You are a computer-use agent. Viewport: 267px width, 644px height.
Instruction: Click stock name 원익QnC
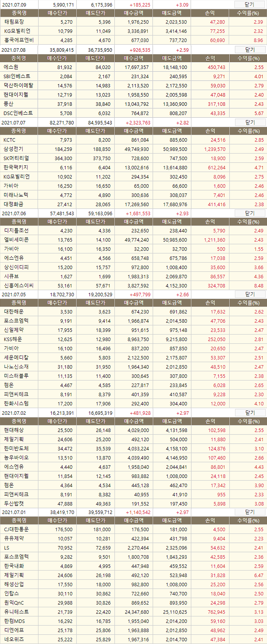point(14,603)
